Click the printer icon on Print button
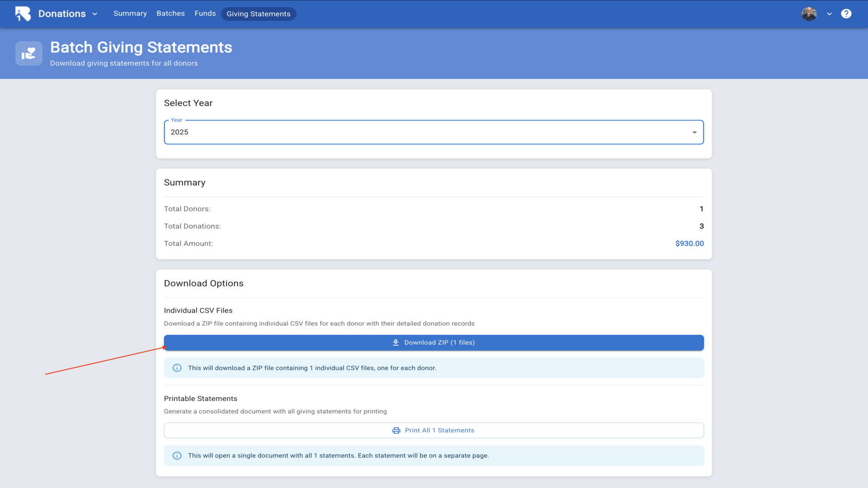The image size is (868, 488). point(396,430)
